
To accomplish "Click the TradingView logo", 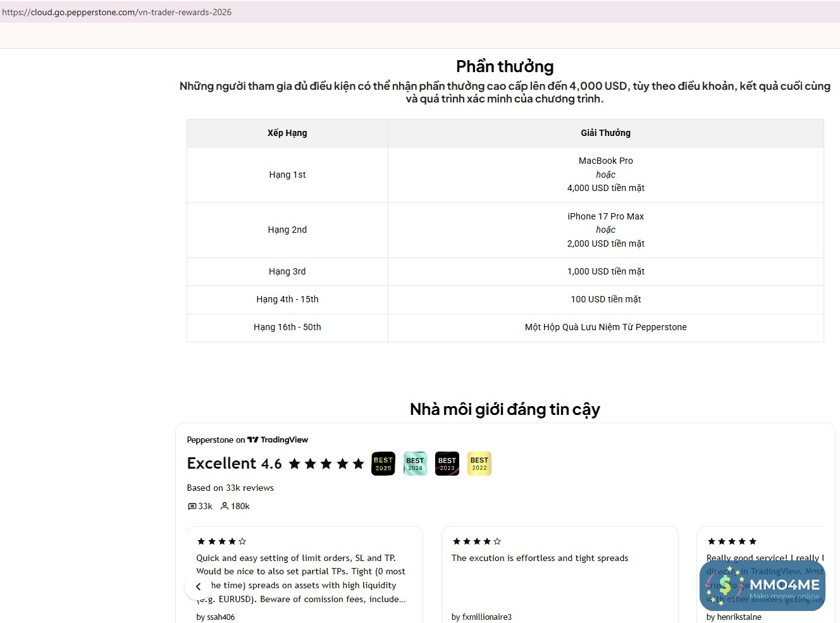I will pos(278,440).
